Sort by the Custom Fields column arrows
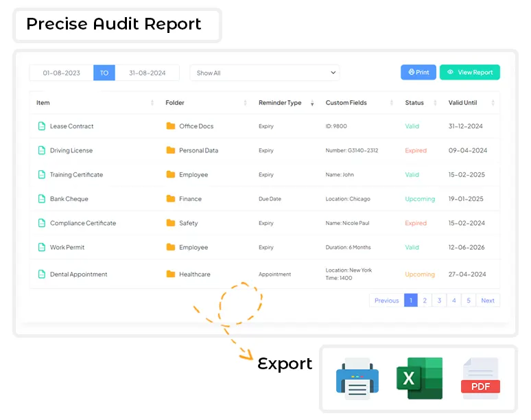Viewport: 531px width, 420px height. [392, 103]
